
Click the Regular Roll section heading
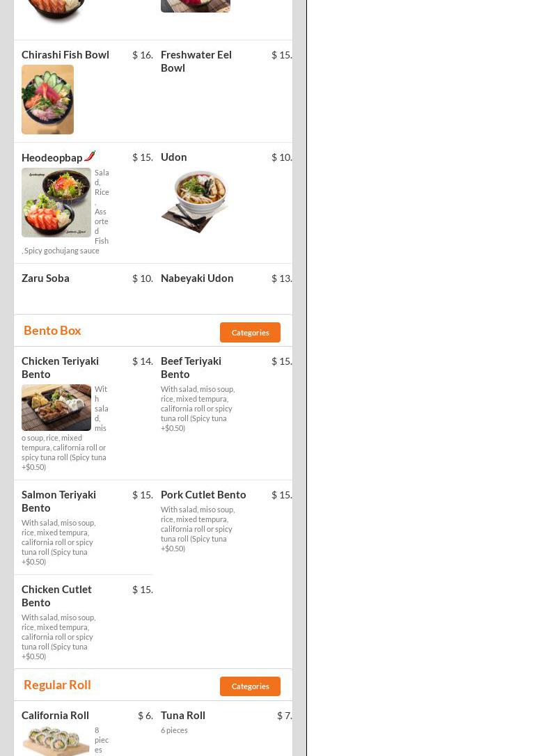coord(57,684)
